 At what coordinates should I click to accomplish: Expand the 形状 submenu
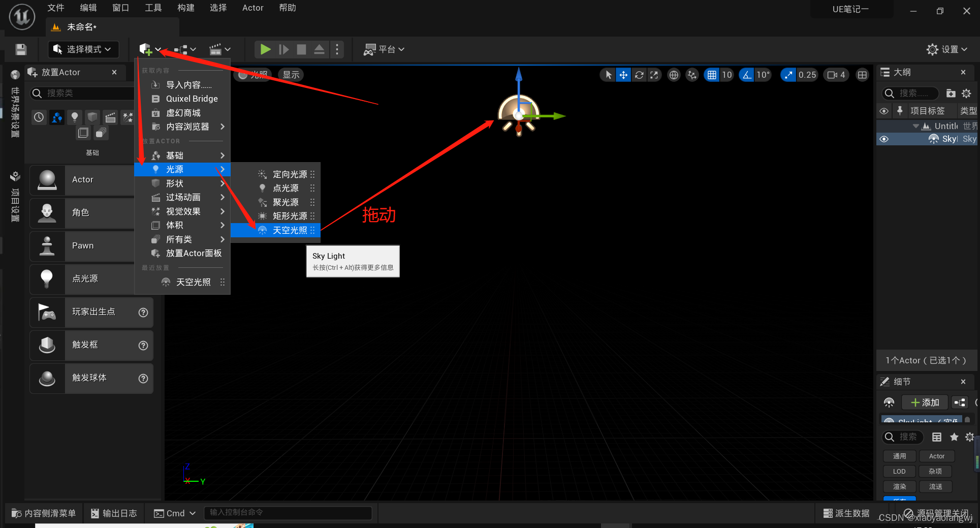[x=182, y=183]
